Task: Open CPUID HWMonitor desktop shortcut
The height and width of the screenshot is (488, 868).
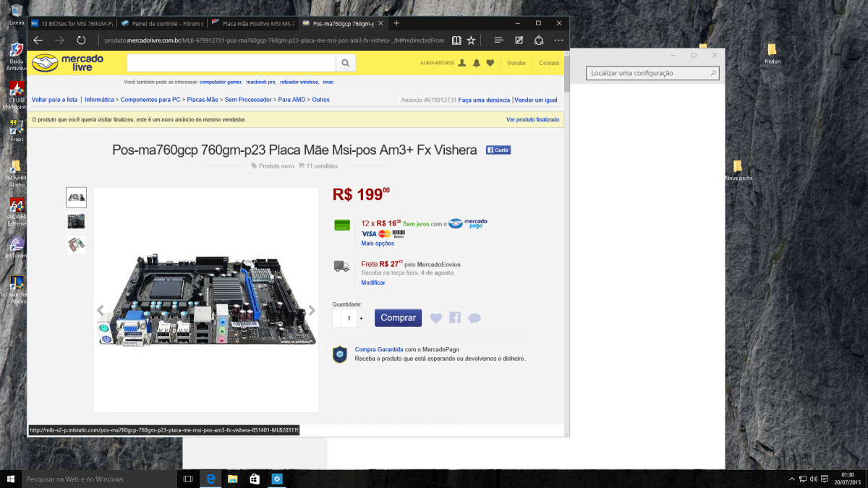Action: pyautogui.click(x=16, y=95)
